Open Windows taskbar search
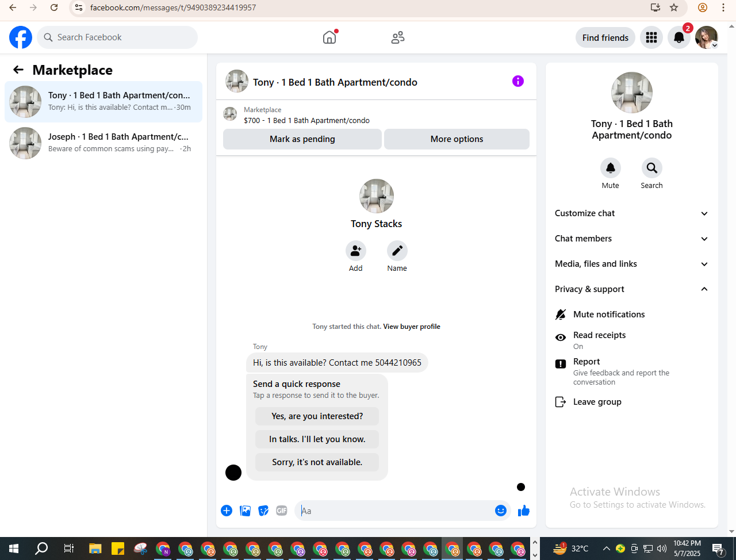Screen dimensions: 736x560 (x=41, y=549)
